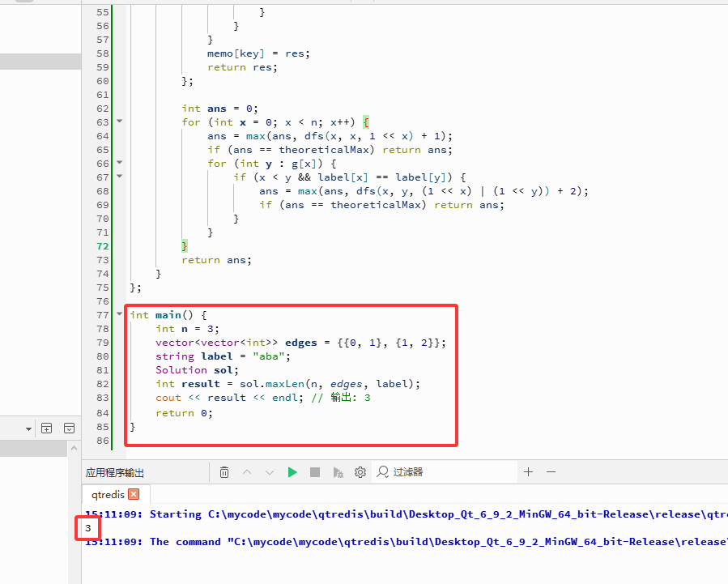Attach debugger to the running application icon
728x584 pixels.
pyautogui.click(x=338, y=472)
